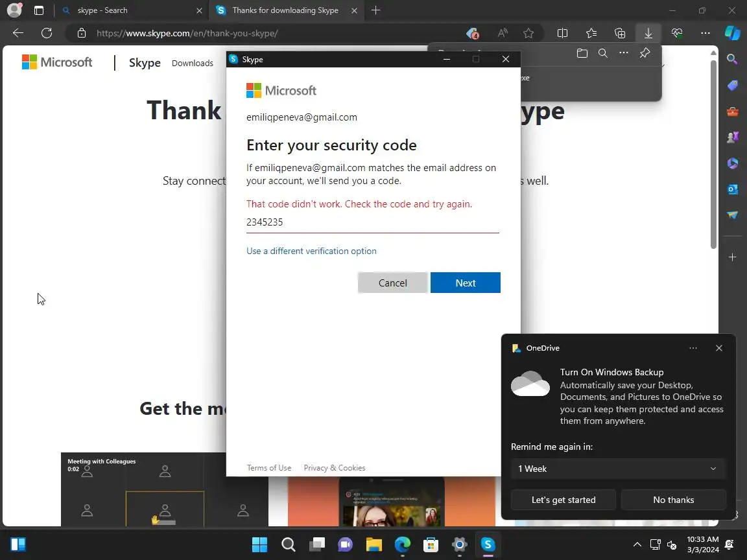Click Downloads menu on Skype webpage
The image size is (747, 560).
coord(193,63)
